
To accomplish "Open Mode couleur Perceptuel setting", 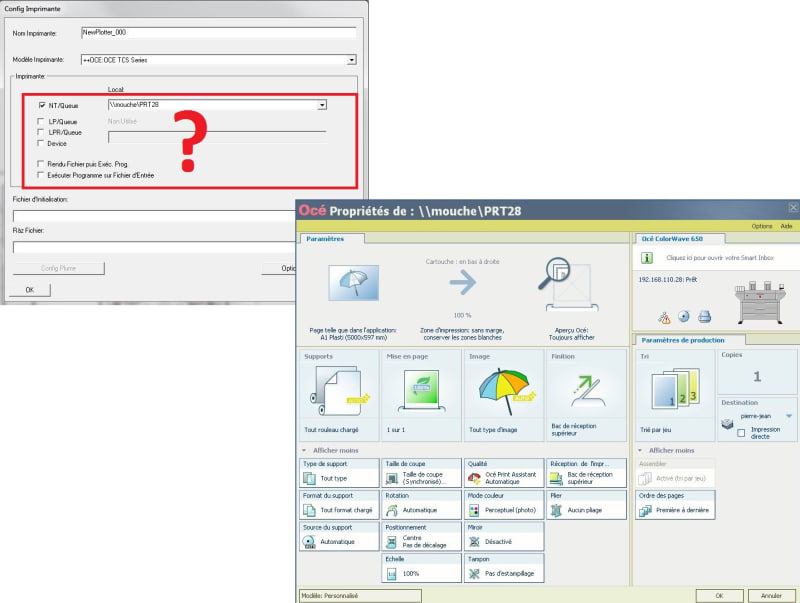I will click(x=504, y=505).
